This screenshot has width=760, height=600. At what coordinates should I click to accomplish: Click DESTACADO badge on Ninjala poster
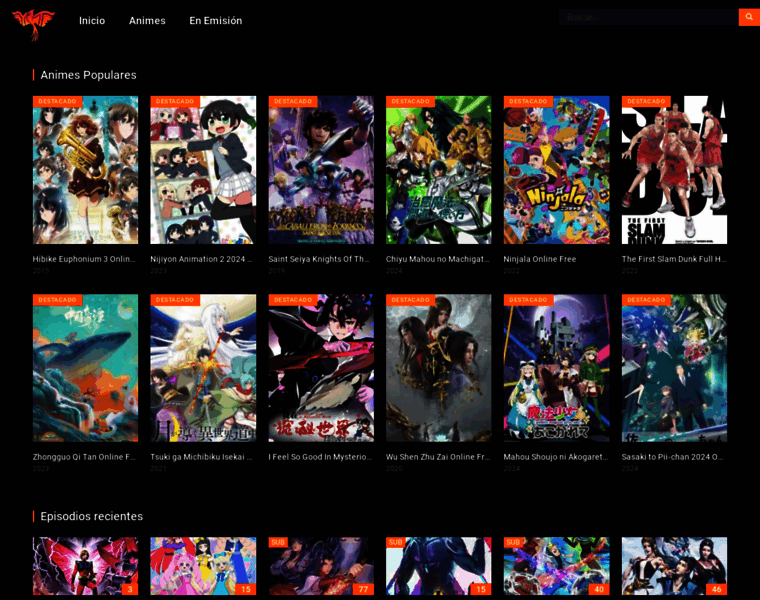point(528,101)
